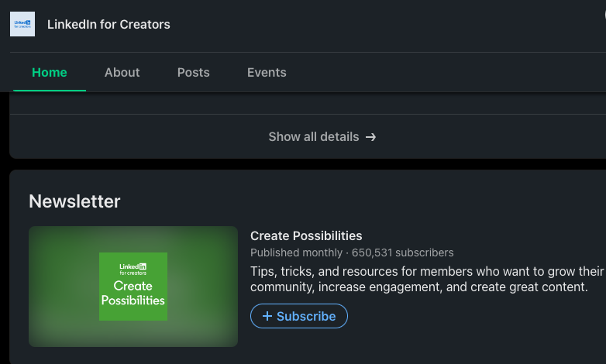Select the Home tab
Viewport: 606px width, 364px height.
[x=50, y=72]
